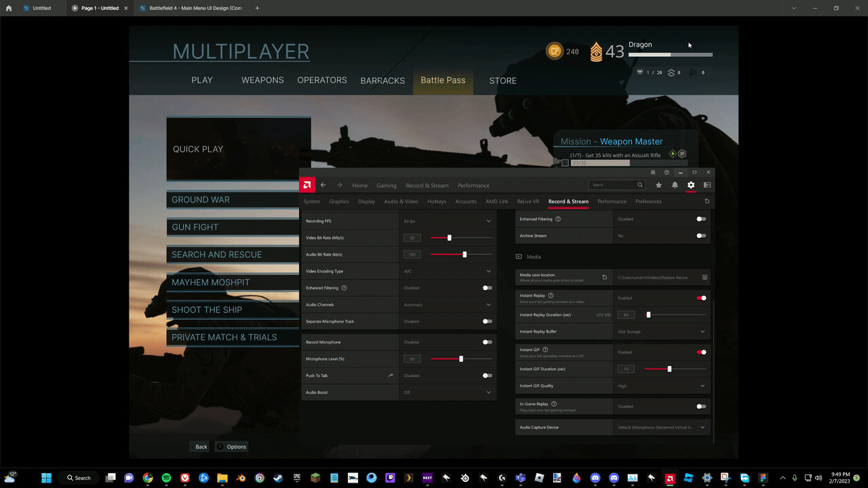Click the search magnifier in Radeon Software

point(639,184)
